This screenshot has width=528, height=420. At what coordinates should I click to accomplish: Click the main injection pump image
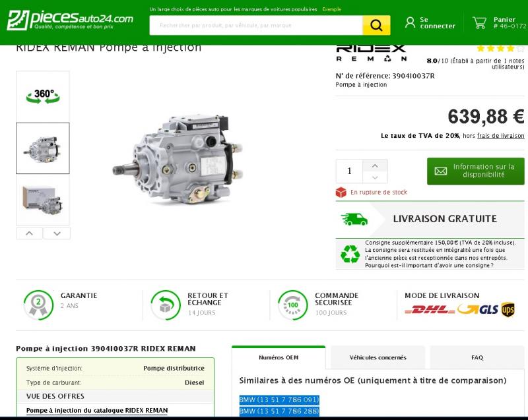click(178, 159)
